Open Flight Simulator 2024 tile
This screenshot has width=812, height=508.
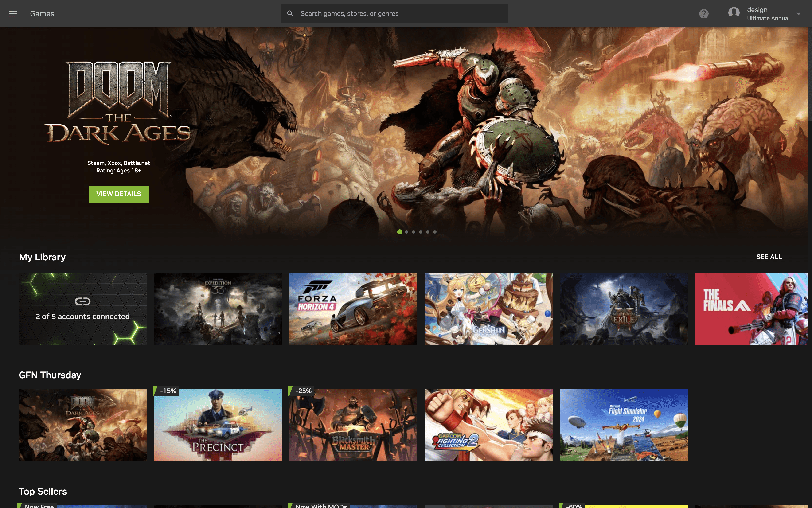(624, 425)
